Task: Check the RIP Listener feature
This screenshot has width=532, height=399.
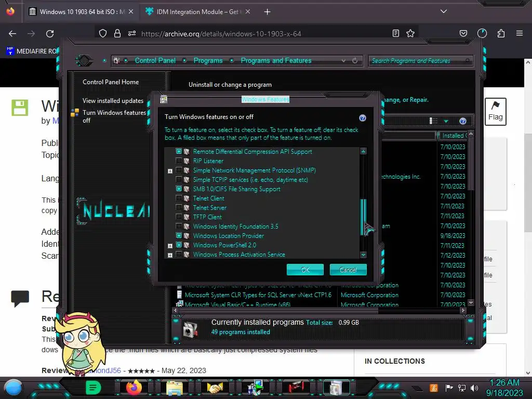Action: point(179,161)
